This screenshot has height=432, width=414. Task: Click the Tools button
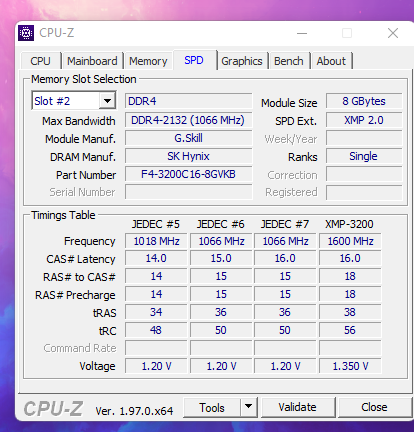point(212,407)
